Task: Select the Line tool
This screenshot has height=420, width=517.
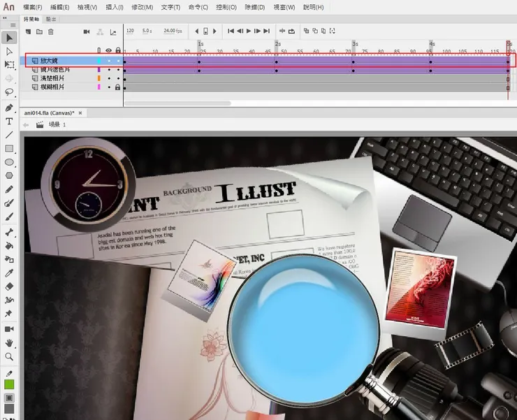Action: point(9,135)
